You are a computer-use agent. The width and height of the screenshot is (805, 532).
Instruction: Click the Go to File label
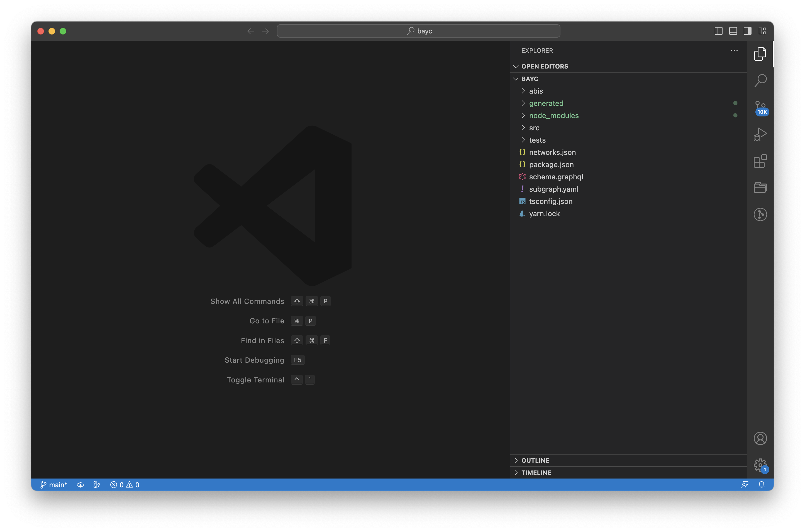(267, 321)
